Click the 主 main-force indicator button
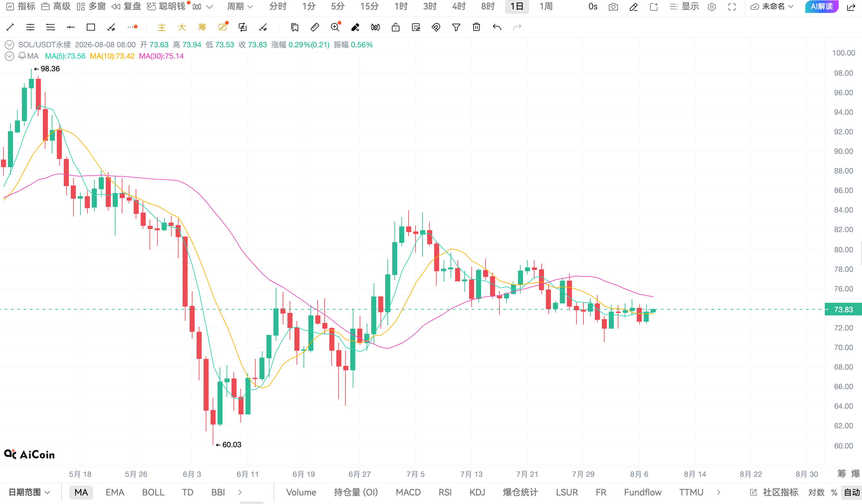The width and height of the screenshot is (862, 504). [162, 27]
